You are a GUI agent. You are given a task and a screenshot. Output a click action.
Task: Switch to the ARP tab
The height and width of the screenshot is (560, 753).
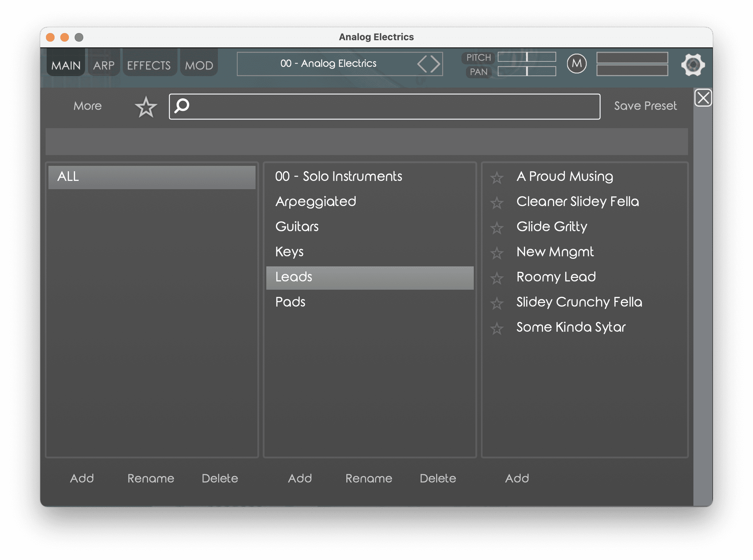(x=104, y=65)
